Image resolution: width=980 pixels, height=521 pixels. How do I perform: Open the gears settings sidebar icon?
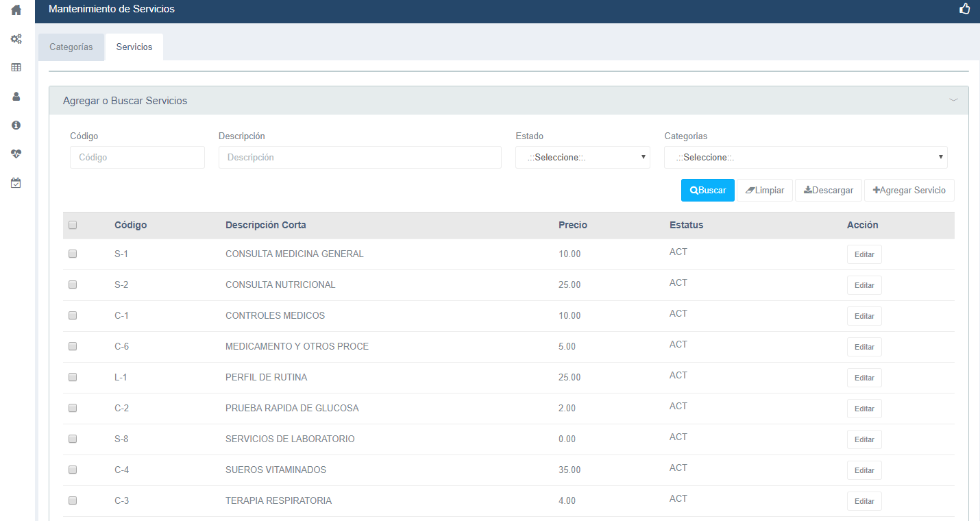(16, 39)
